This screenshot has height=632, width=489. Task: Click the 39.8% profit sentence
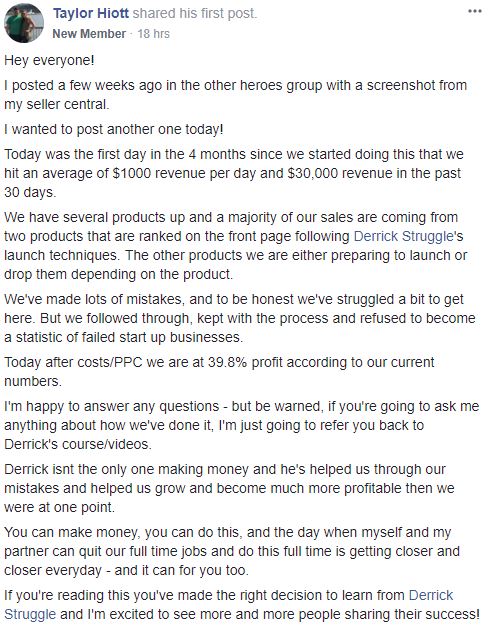pos(219,372)
